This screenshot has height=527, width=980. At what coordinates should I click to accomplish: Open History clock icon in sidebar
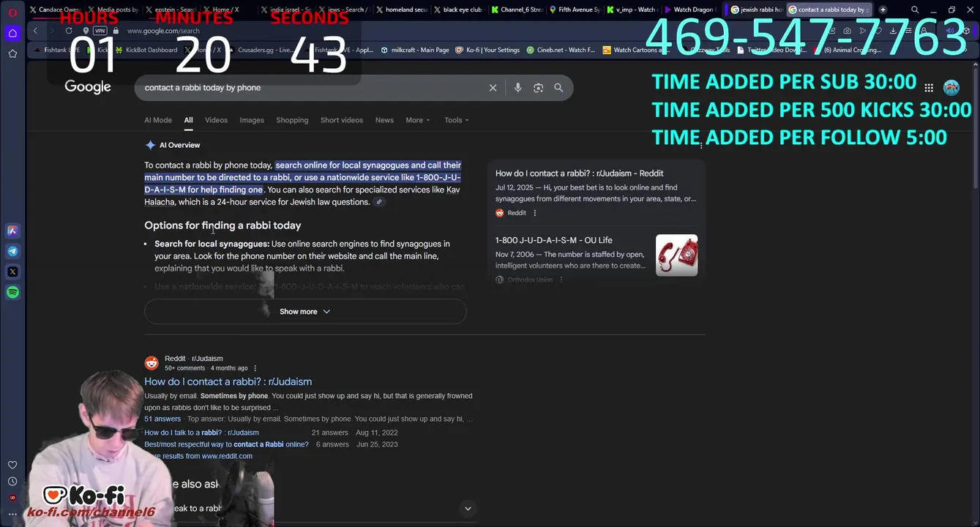12,482
